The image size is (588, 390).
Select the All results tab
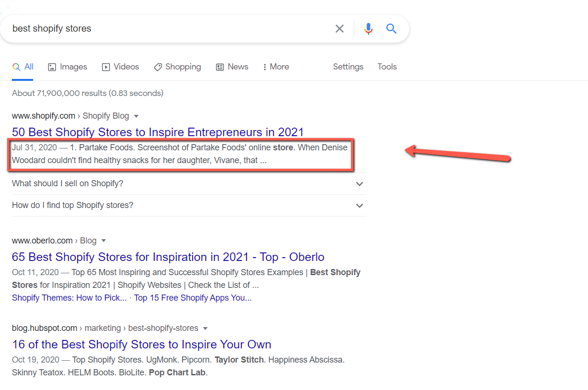[23, 67]
